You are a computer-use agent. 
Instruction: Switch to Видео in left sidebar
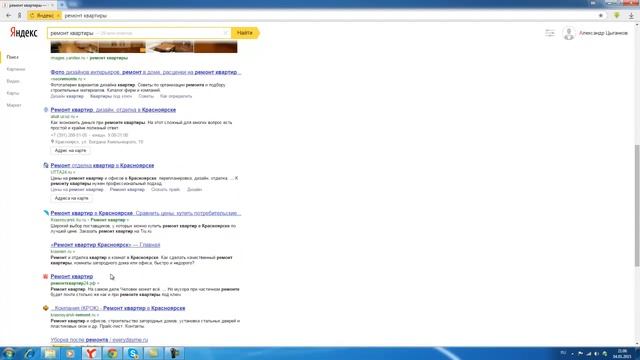pyautogui.click(x=13, y=81)
